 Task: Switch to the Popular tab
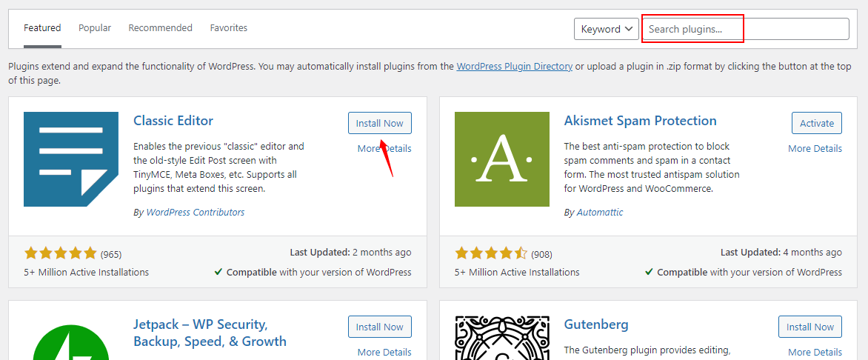point(95,27)
